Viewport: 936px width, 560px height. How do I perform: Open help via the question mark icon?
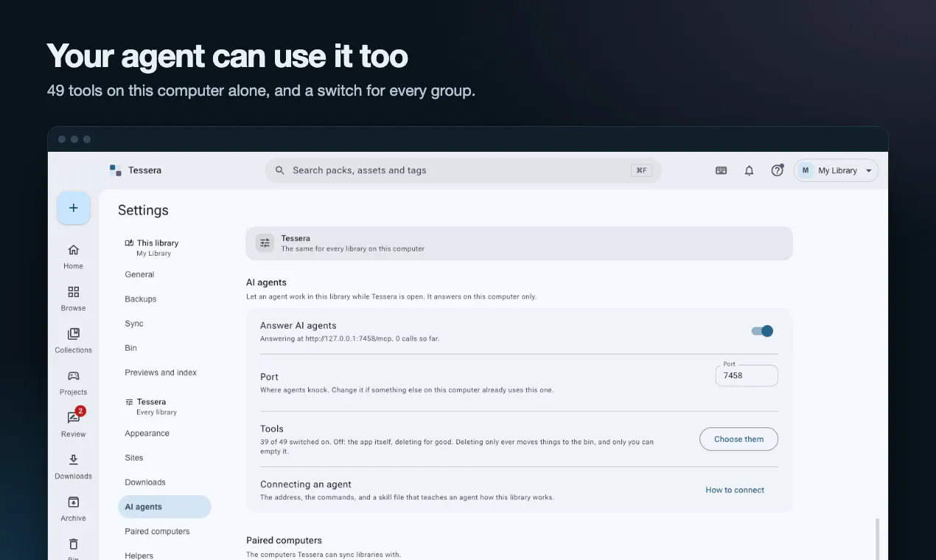pos(778,170)
